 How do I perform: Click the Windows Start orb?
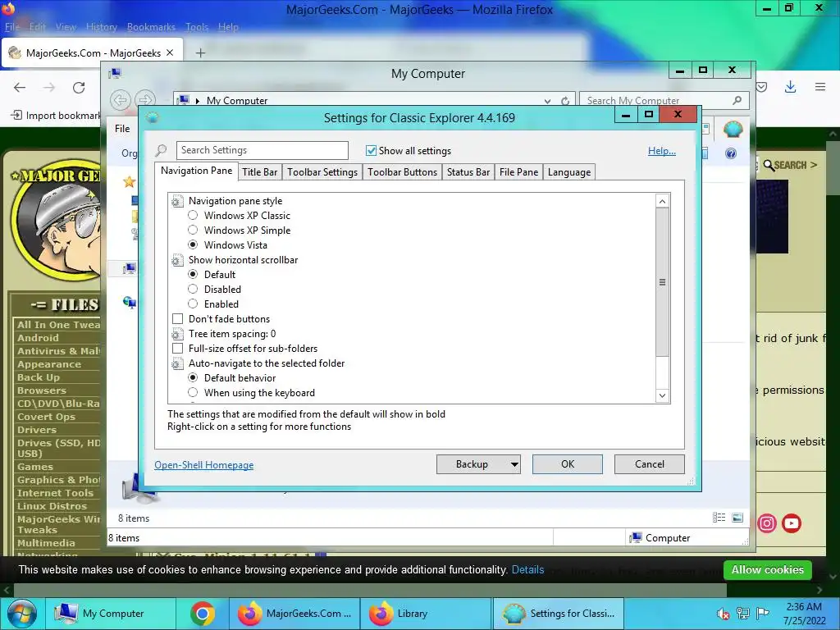(x=21, y=614)
